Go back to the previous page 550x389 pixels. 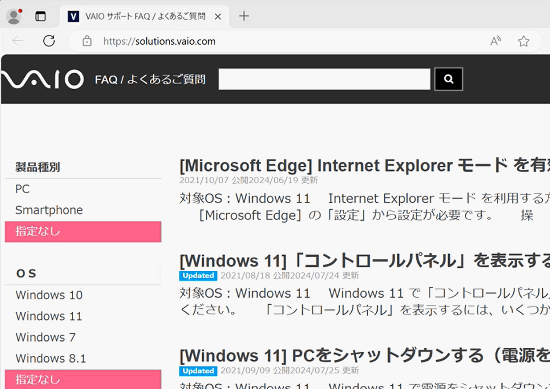18,41
